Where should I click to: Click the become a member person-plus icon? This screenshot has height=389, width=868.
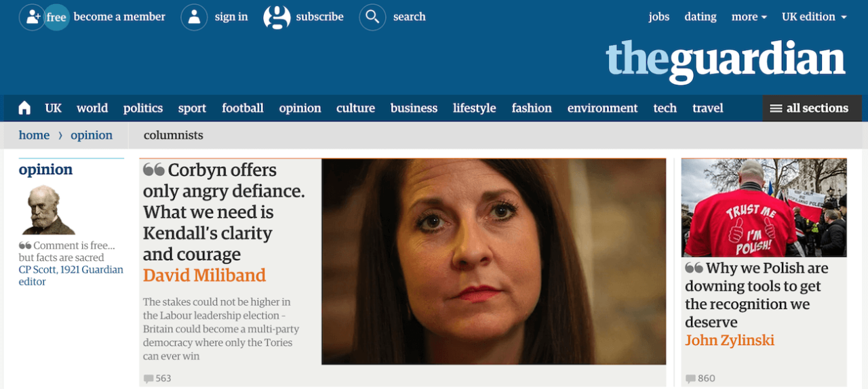click(31, 17)
